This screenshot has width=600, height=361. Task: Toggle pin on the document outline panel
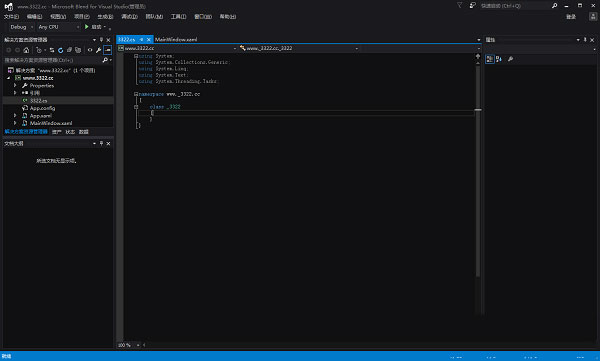pyautogui.click(x=101, y=144)
